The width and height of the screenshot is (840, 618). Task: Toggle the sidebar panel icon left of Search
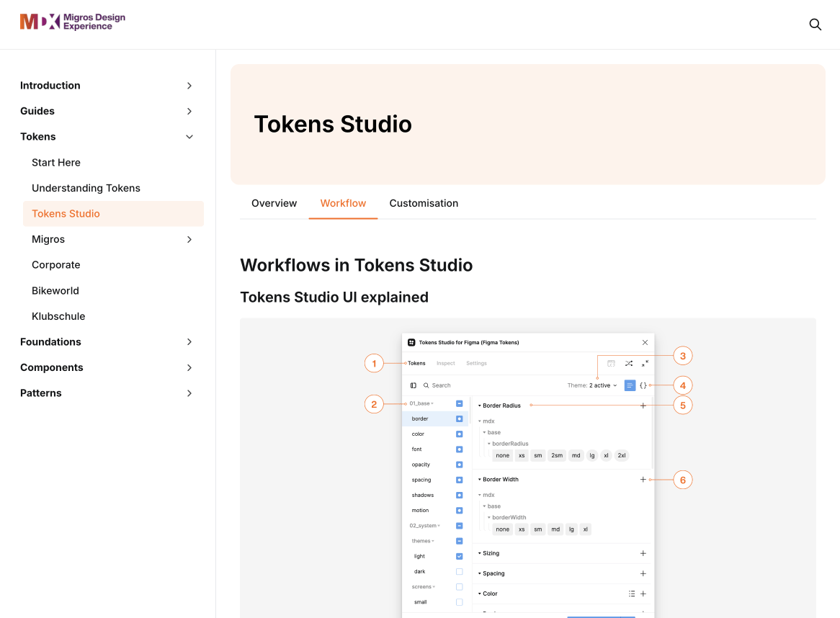[413, 385]
